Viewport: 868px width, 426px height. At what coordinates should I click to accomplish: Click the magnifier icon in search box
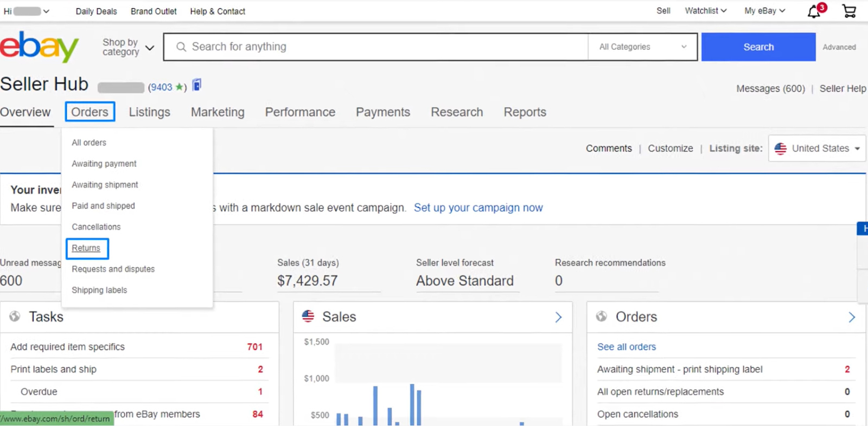click(181, 47)
